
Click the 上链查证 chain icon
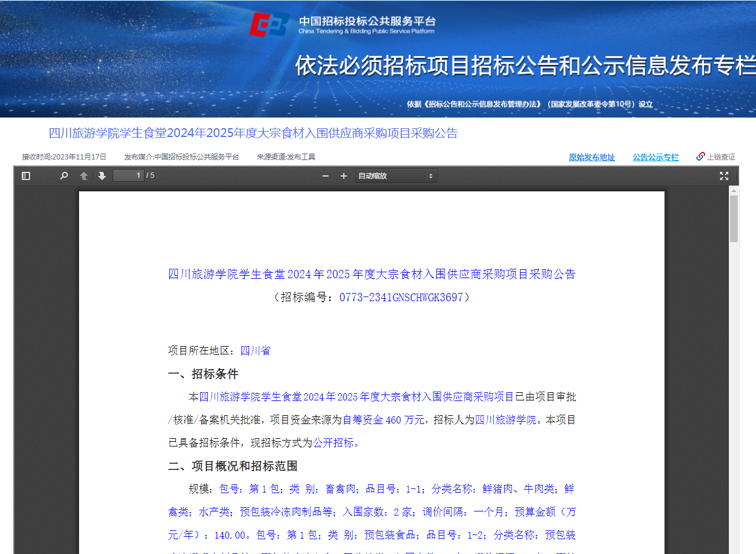(x=701, y=157)
